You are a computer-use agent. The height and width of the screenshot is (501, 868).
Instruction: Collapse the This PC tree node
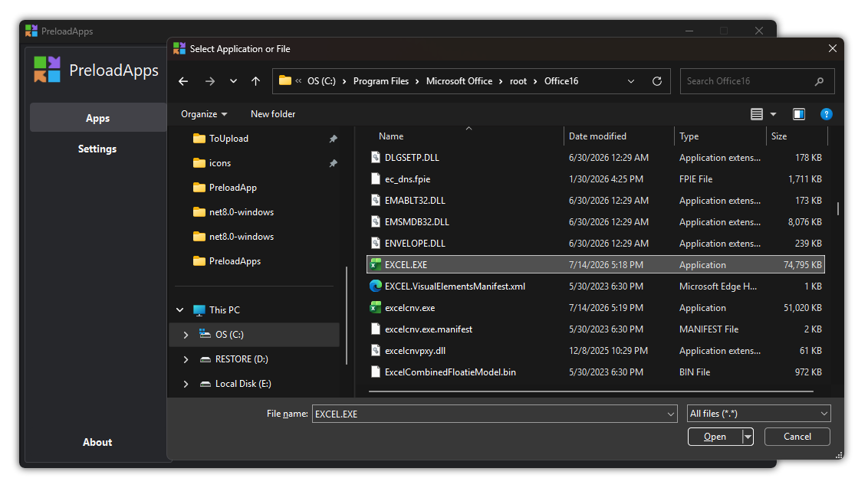point(180,310)
